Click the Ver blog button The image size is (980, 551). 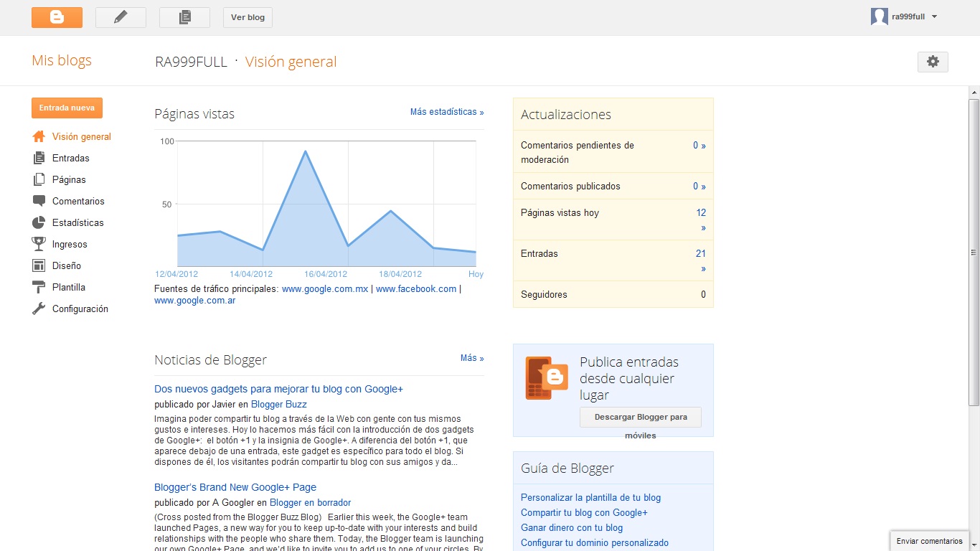(x=248, y=17)
